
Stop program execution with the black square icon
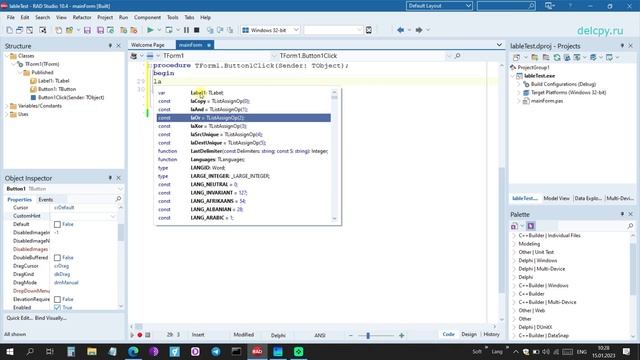(197, 30)
